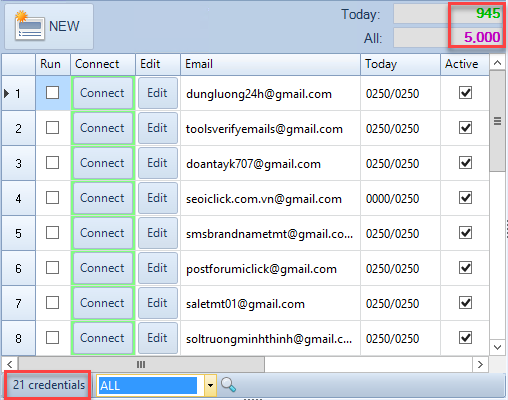The width and height of the screenshot is (508, 400).
Task: Connect the seoiclick.com.vn@gmail.com account
Action: pyautogui.click(x=103, y=198)
